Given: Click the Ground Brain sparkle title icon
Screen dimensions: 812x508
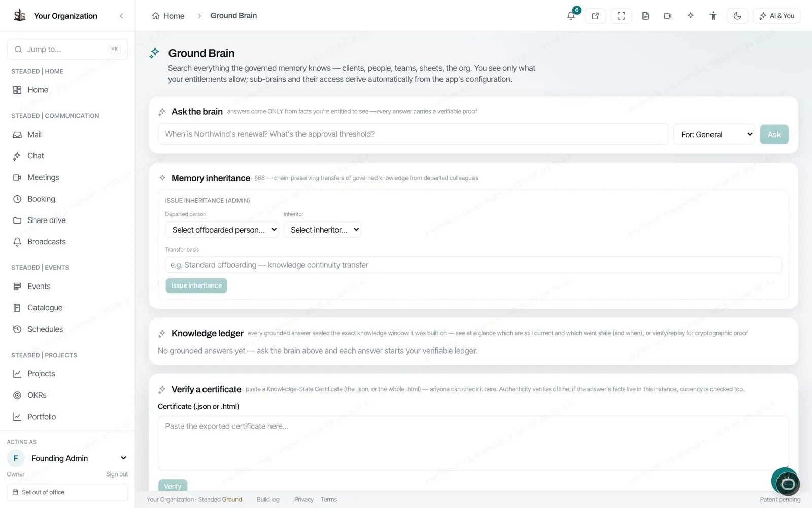Looking at the screenshot, I should [154, 53].
